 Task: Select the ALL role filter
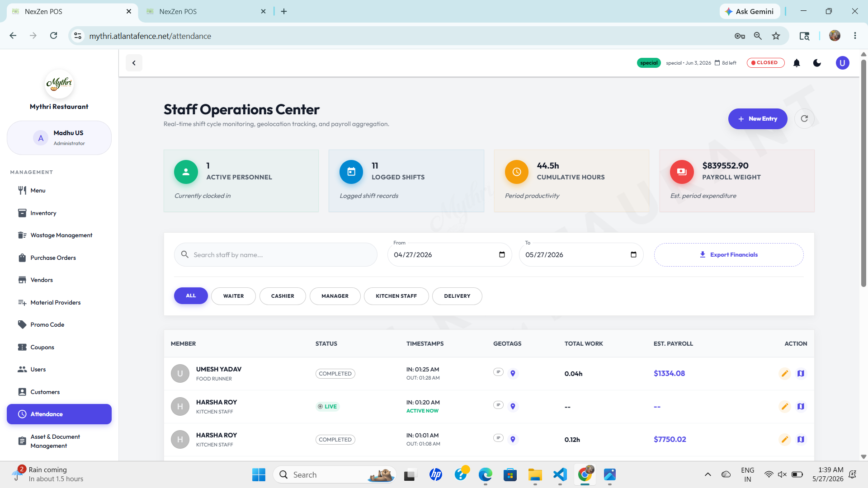click(x=191, y=296)
